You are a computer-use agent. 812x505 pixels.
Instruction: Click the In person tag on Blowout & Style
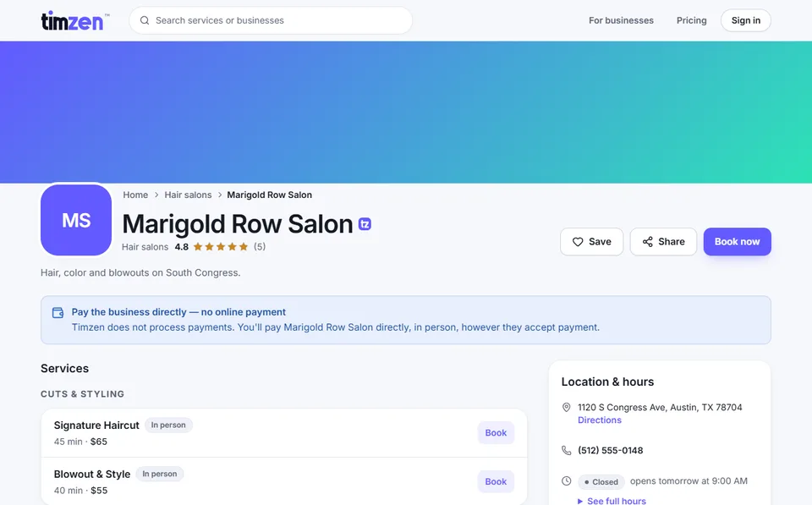coord(160,474)
